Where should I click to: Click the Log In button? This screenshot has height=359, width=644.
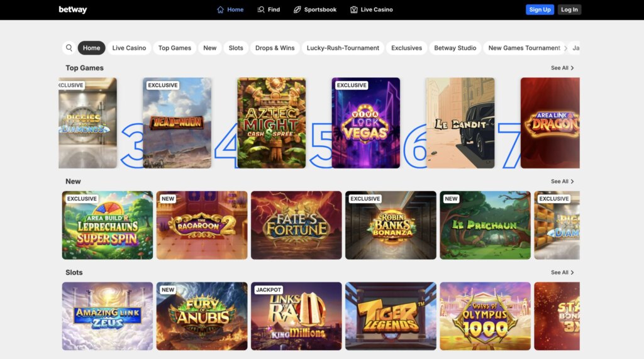569,9
